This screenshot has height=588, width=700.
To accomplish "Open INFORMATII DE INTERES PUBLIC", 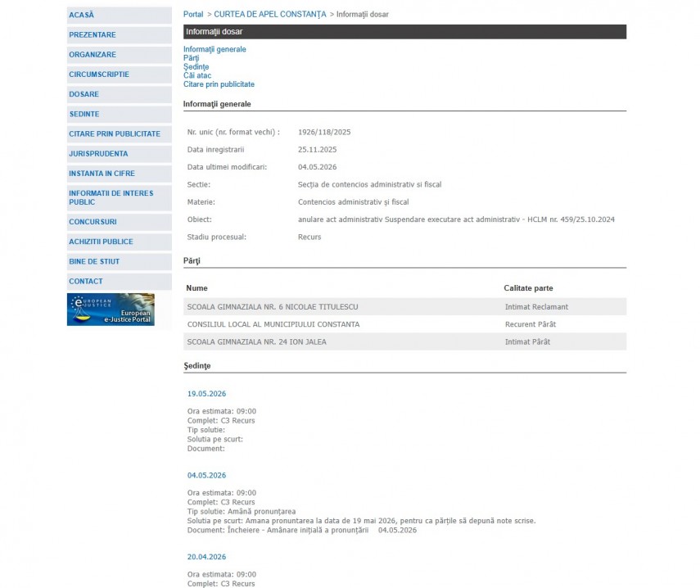I will [x=120, y=198].
